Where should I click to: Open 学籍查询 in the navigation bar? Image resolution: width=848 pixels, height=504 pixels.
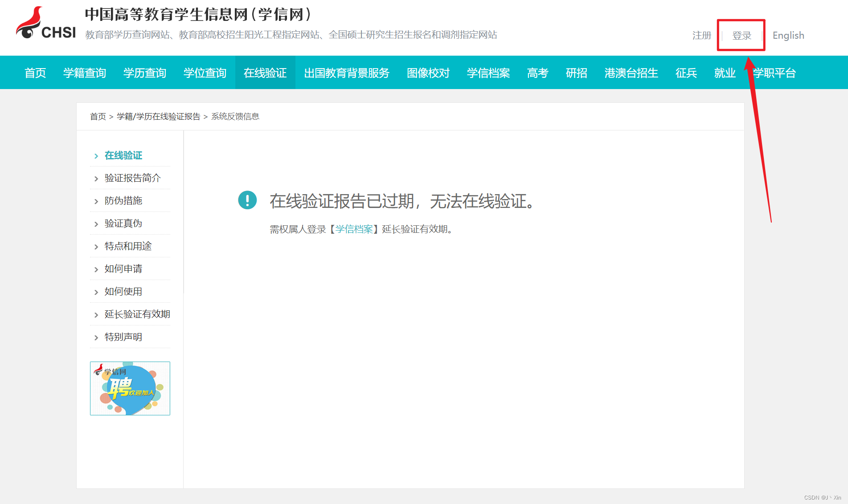click(85, 73)
